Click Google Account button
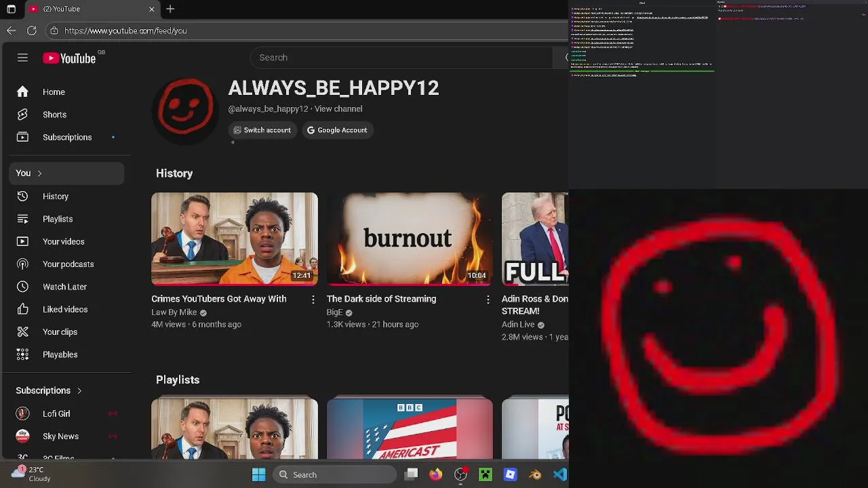The image size is (868, 488). point(337,130)
